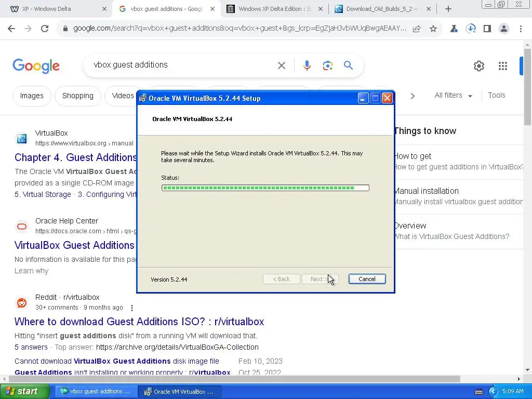532x399 pixels.
Task: Click the browser address bar URL
Action: point(240,29)
